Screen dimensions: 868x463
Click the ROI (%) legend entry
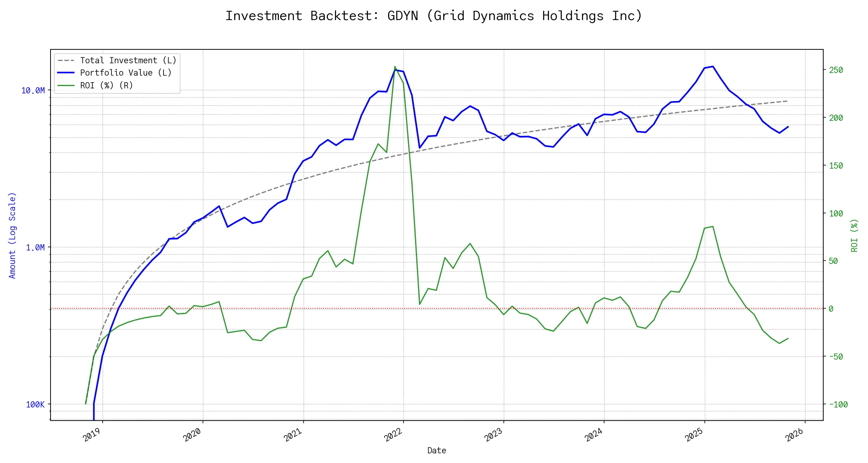pyautogui.click(x=106, y=86)
